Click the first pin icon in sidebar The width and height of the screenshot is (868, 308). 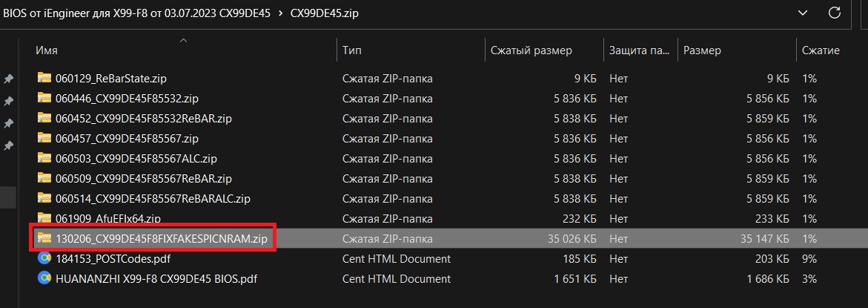tap(8, 79)
